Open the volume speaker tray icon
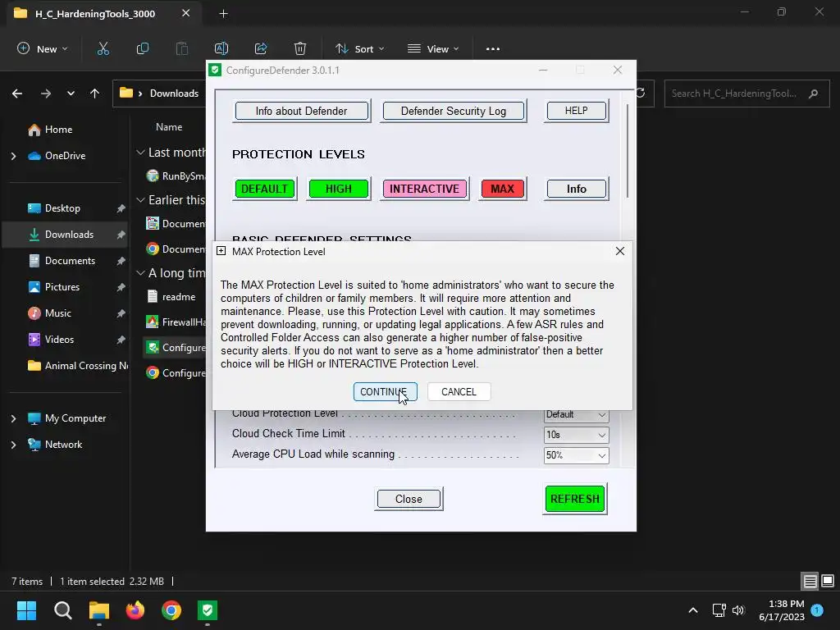This screenshot has width=840, height=630. (x=738, y=610)
